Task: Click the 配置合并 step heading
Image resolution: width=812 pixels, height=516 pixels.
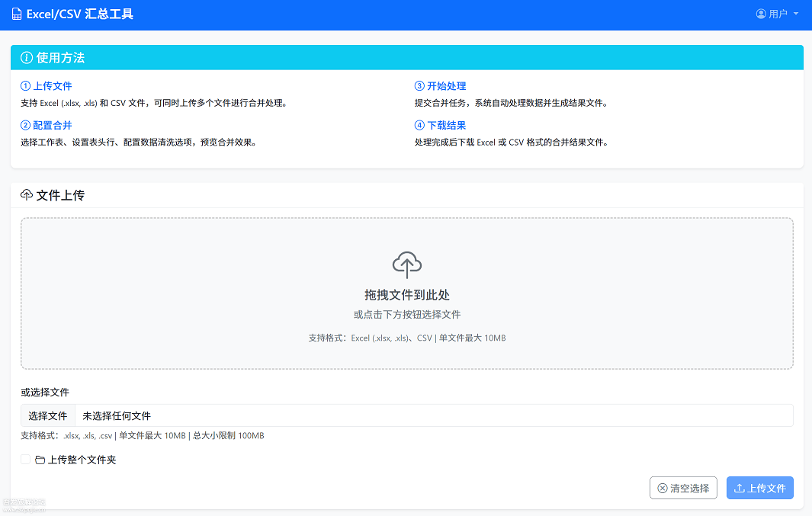Action: point(52,125)
